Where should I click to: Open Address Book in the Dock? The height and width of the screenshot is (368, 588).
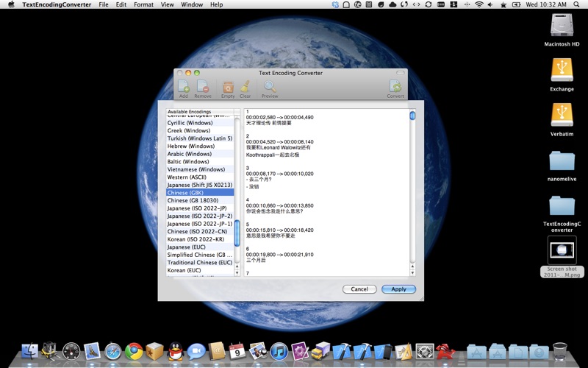217,351
